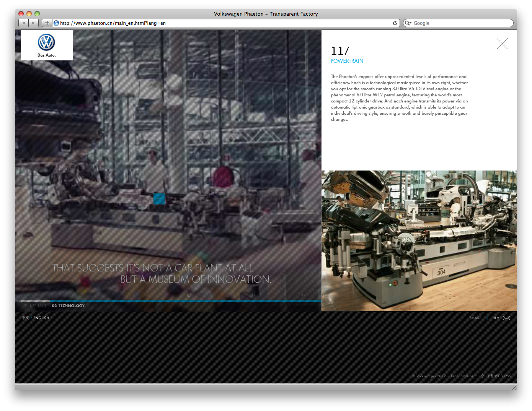Select the 02. Technology chapter
Image resolution: width=532 pixels, height=411 pixels.
point(68,306)
